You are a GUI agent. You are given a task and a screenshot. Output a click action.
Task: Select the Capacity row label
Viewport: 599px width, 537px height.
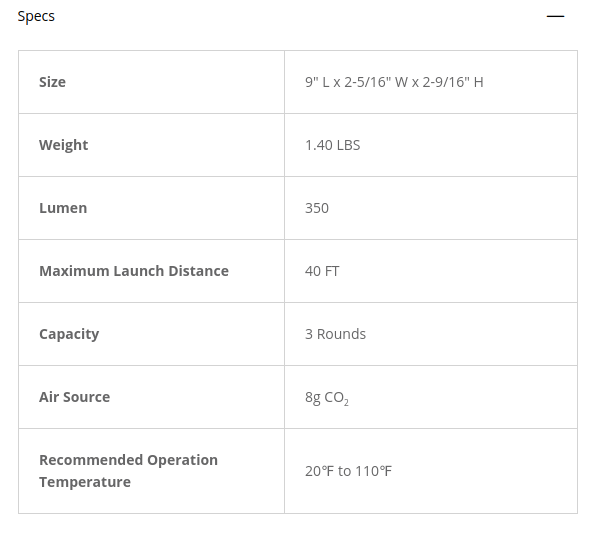coord(69,335)
